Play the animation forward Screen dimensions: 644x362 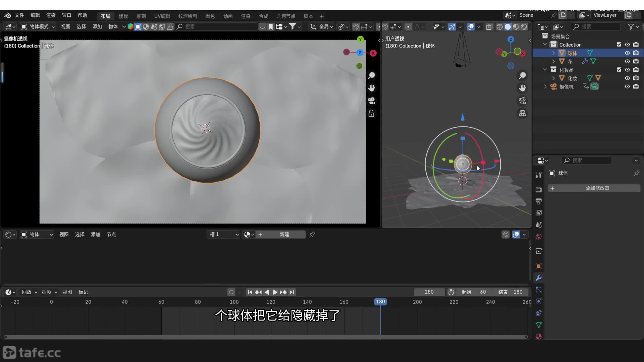[275, 292]
